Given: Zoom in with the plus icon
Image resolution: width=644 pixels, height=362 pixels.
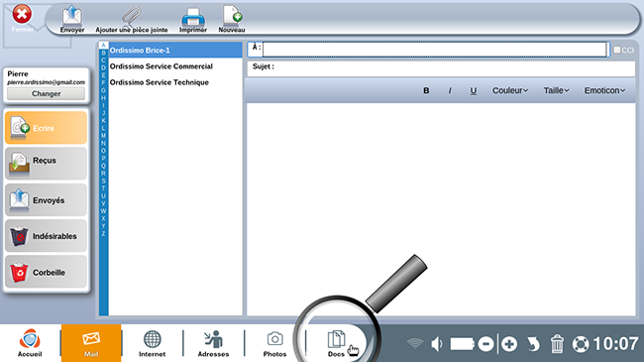Looking at the screenshot, I should click(x=509, y=344).
